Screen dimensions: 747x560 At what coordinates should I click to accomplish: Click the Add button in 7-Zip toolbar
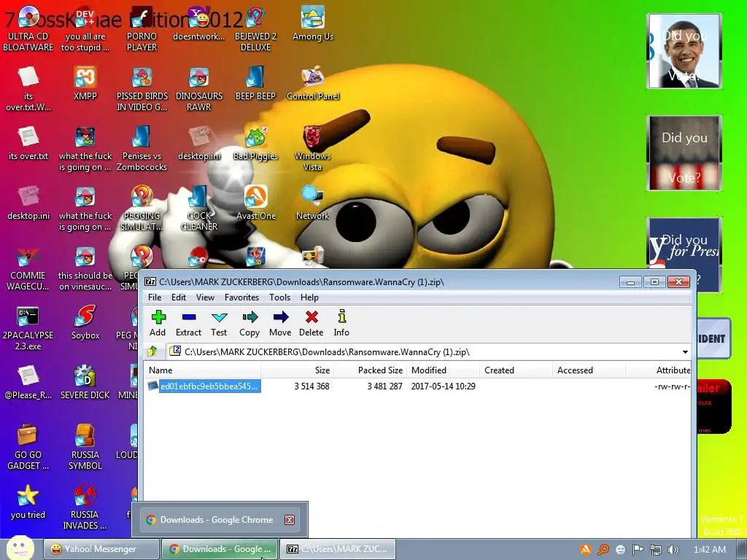(158, 323)
